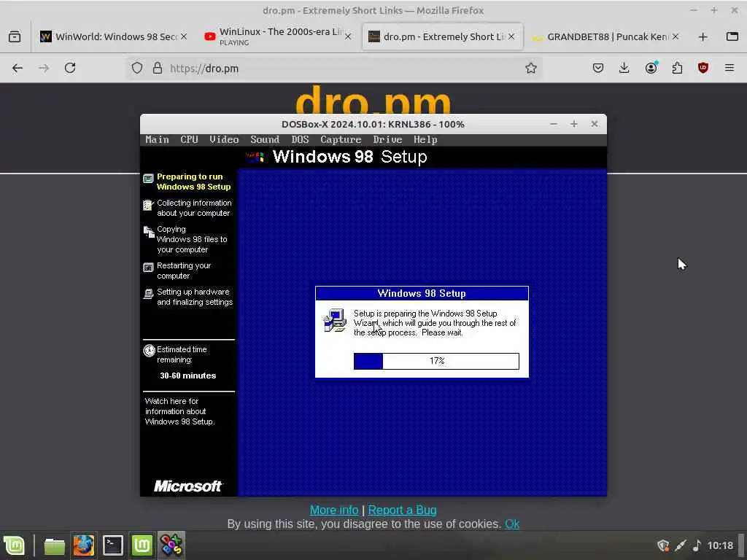Open the DOSBox-X CPU menu

(189, 139)
